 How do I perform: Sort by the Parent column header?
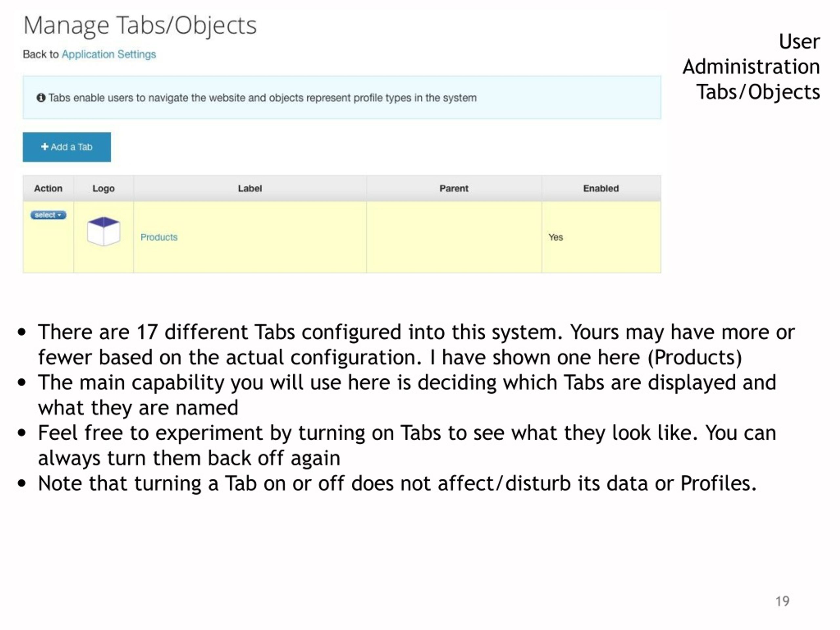454,188
